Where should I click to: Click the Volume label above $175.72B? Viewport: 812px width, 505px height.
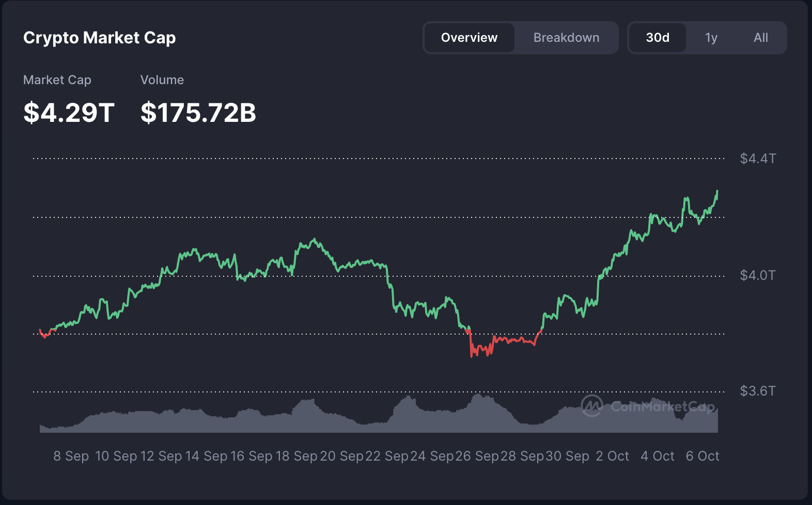162,80
